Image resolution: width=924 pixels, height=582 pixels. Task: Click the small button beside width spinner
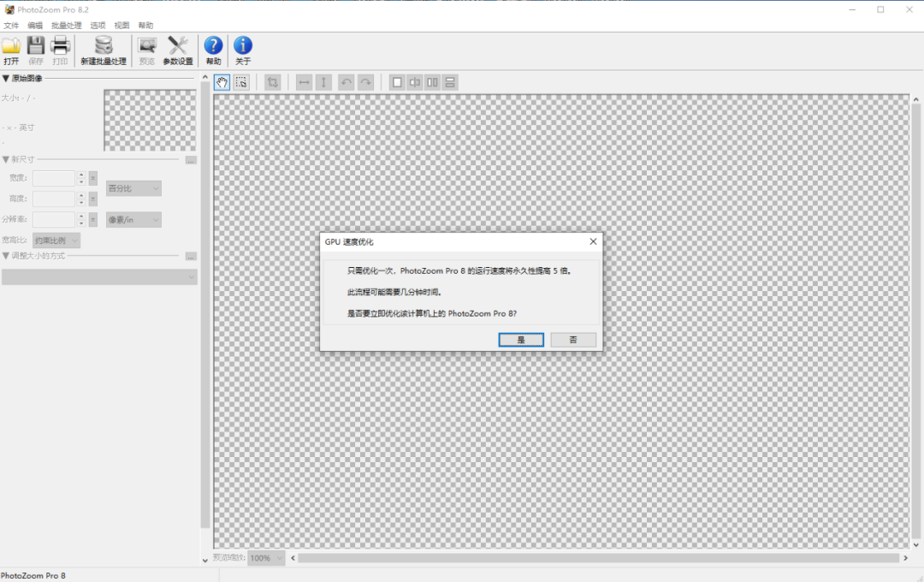point(93,178)
